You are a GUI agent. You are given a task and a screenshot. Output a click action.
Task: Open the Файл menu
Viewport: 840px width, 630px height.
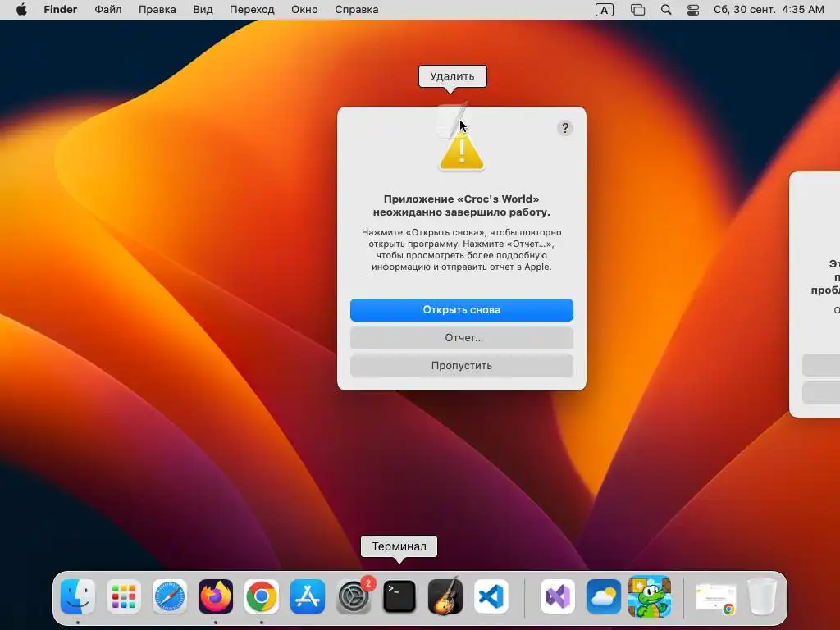pos(107,10)
